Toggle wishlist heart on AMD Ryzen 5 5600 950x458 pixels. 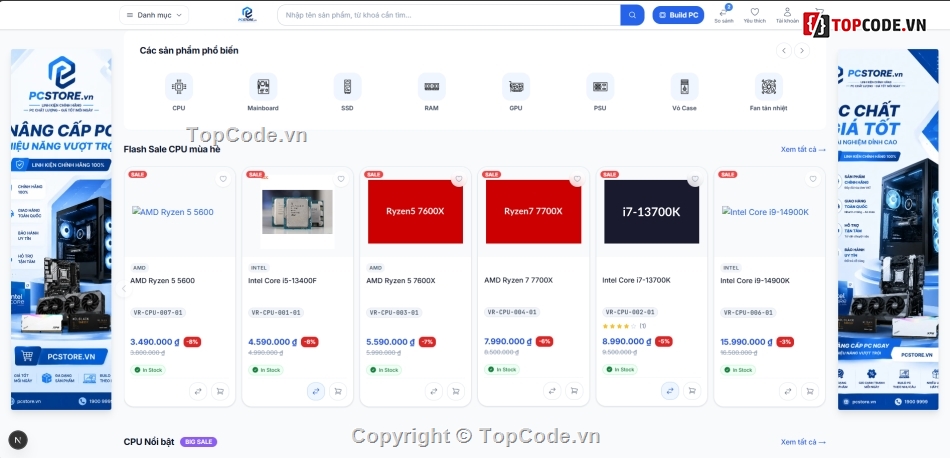(x=223, y=179)
